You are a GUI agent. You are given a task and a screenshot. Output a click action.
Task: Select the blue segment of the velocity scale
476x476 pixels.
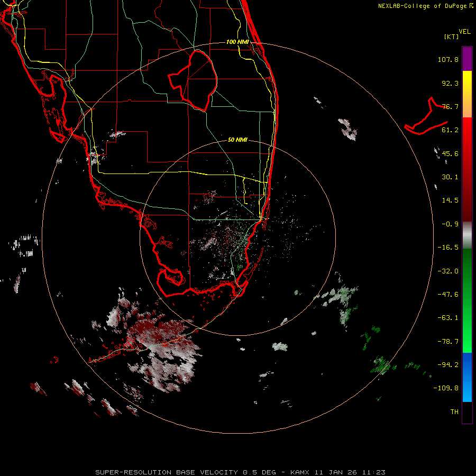pos(467,377)
